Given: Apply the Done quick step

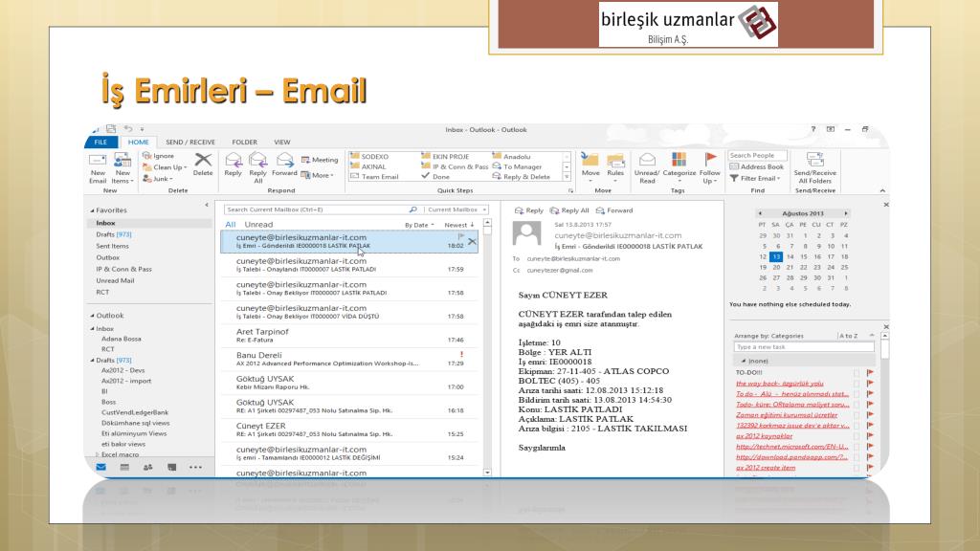Looking at the screenshot, I should click(435, 177).
